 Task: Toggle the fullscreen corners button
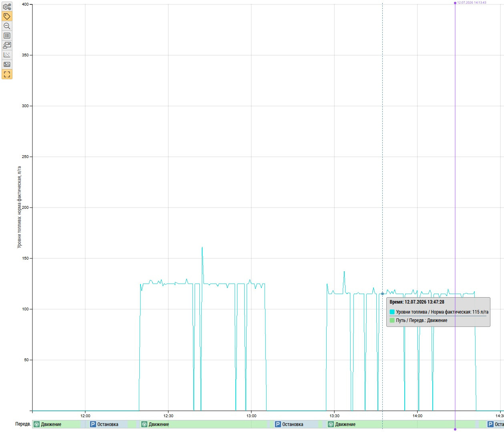(x=7, y=74)
